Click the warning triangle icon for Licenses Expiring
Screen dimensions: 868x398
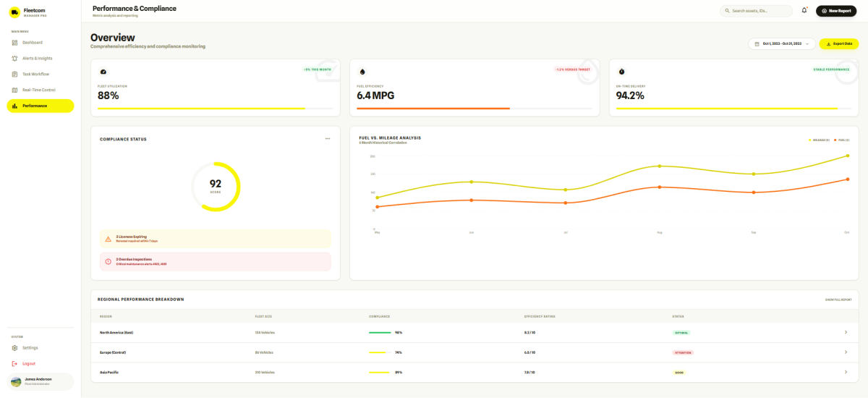tap(108, 239)
